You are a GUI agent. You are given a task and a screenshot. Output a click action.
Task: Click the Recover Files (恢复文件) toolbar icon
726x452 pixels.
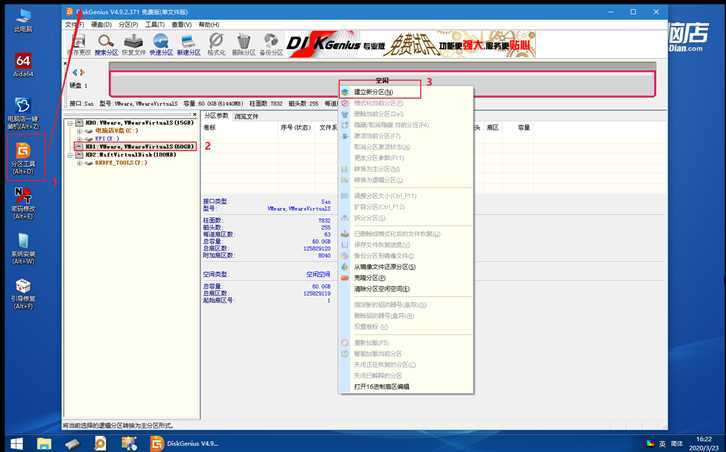click(134, 44)
